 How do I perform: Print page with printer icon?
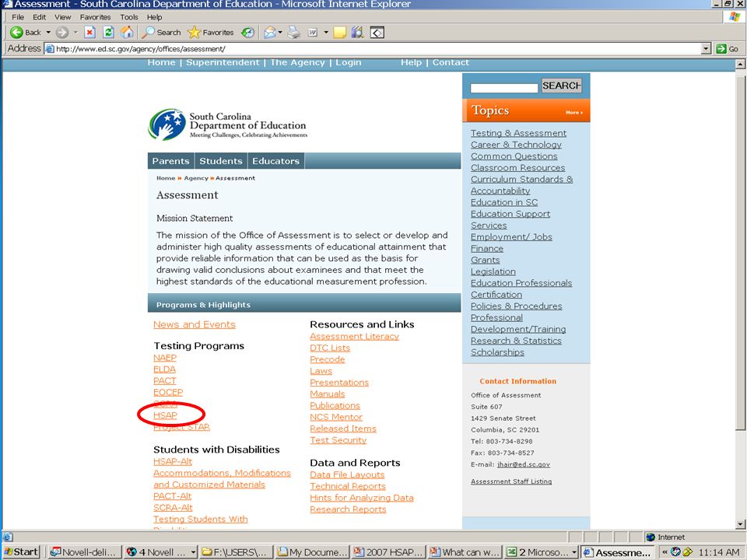pos(294,33)
